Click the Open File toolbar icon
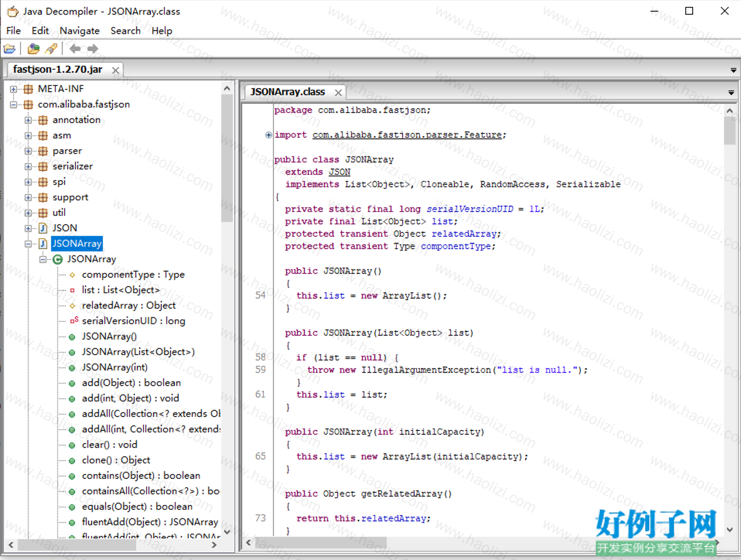The width and height of the screenshot is (741, 560). [10, 49]
